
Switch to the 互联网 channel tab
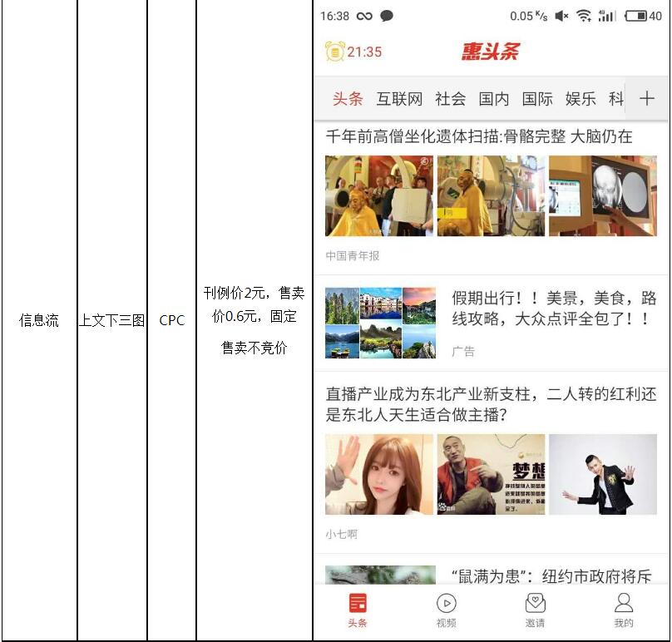(399, 99)
